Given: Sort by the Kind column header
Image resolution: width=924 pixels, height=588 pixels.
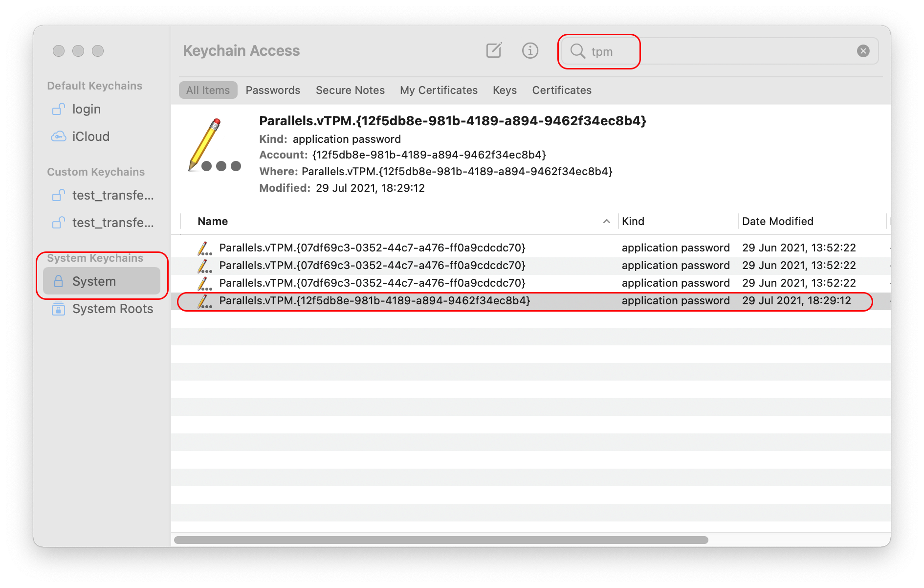Looking at the screenshot, I should [634, 221].
